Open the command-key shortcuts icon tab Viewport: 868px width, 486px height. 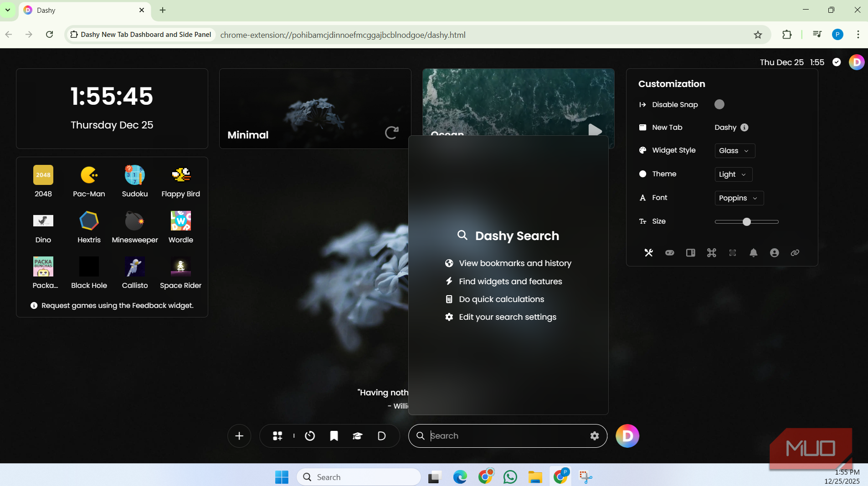[x=712, y=253]
